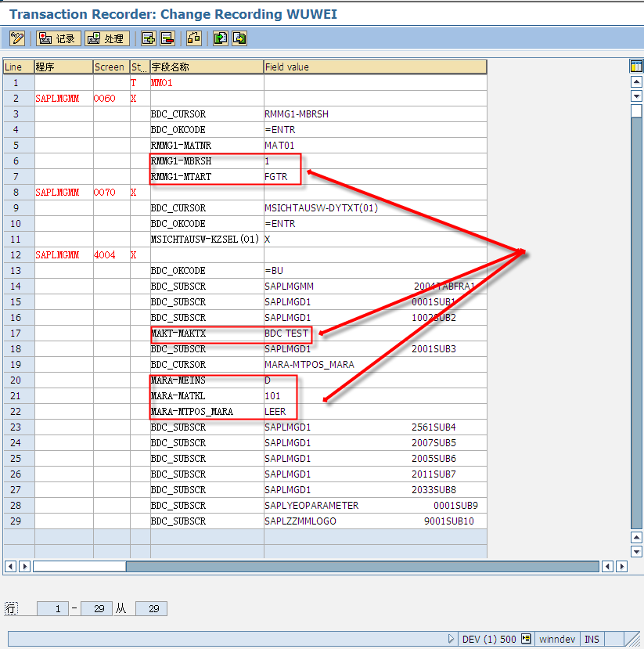
Task: Open session list icon beside DEV (1) 500
Action: tap(525, 639)
